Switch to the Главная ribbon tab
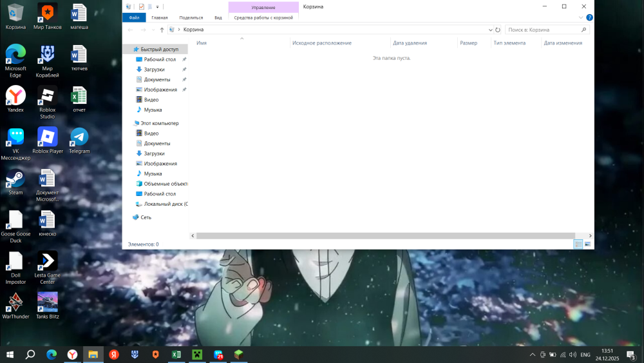 pos(159,17)
